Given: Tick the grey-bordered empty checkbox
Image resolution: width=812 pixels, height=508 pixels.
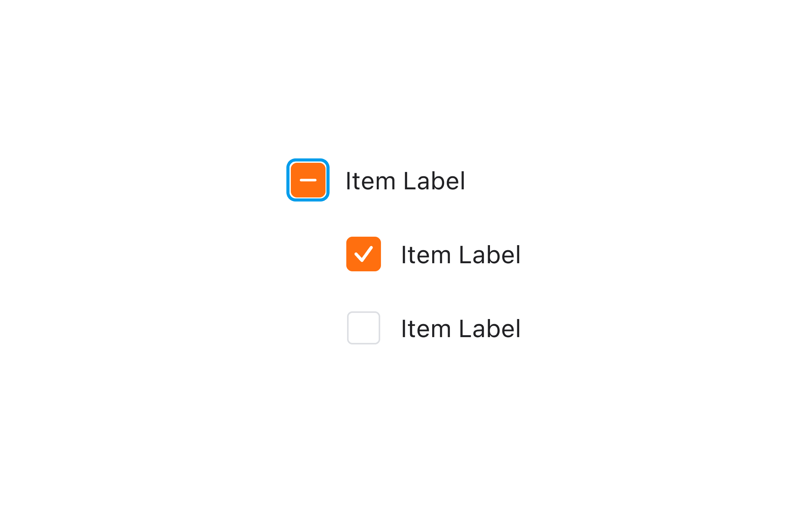Looking at the screenshot, I should point(363,328).
